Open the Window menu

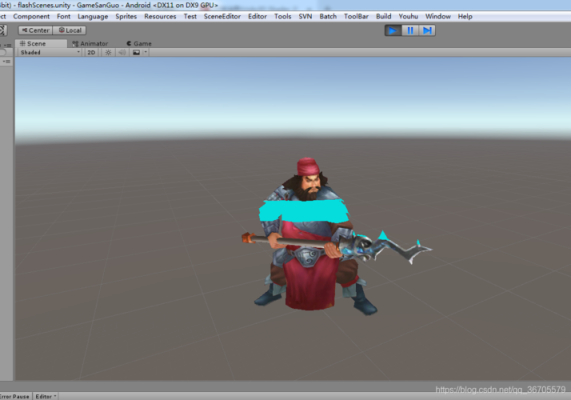click(x=438, y=16)
